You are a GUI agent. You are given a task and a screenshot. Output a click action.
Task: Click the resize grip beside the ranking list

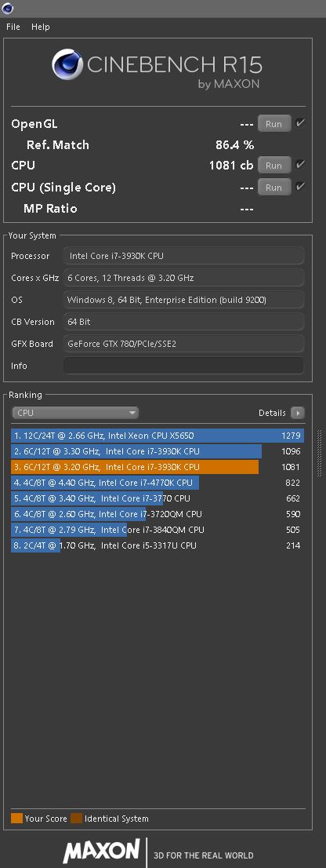[x=320, y=452]
